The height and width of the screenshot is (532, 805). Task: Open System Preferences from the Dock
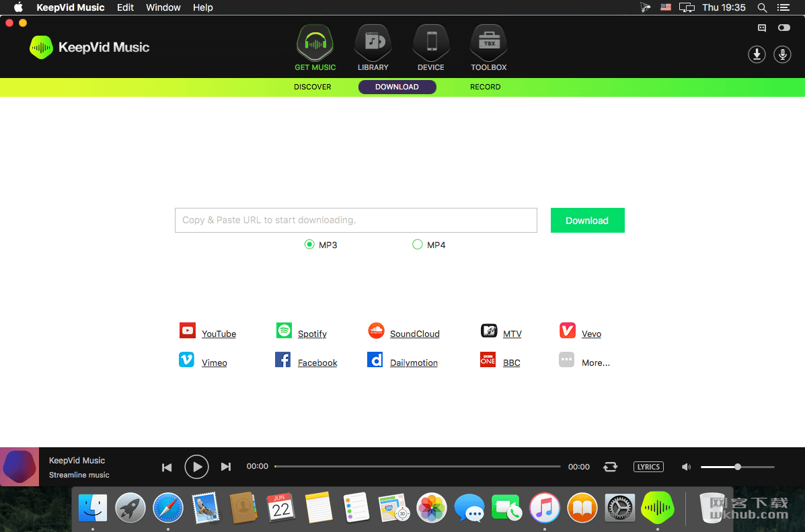[x=619, y=508]
